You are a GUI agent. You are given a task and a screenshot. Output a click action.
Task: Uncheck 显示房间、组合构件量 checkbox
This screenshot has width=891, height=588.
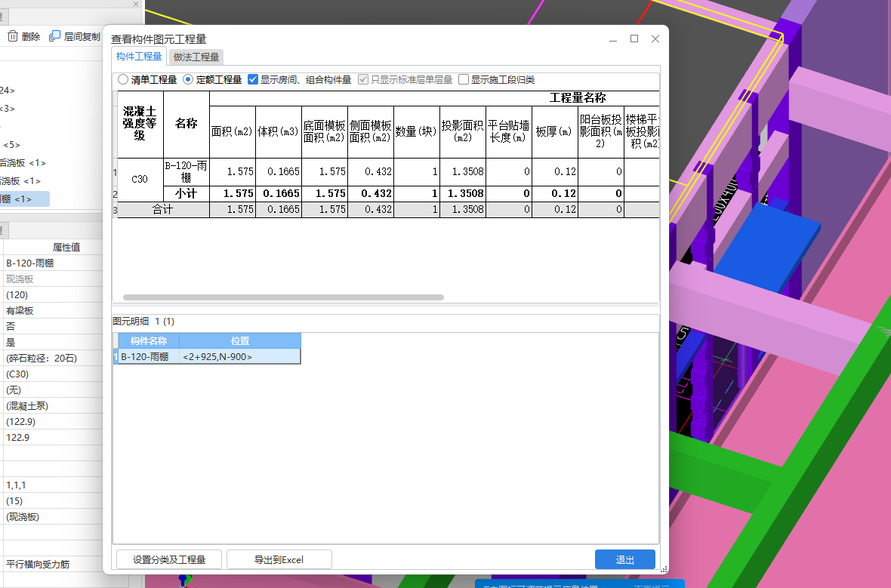tap(254, 79)
